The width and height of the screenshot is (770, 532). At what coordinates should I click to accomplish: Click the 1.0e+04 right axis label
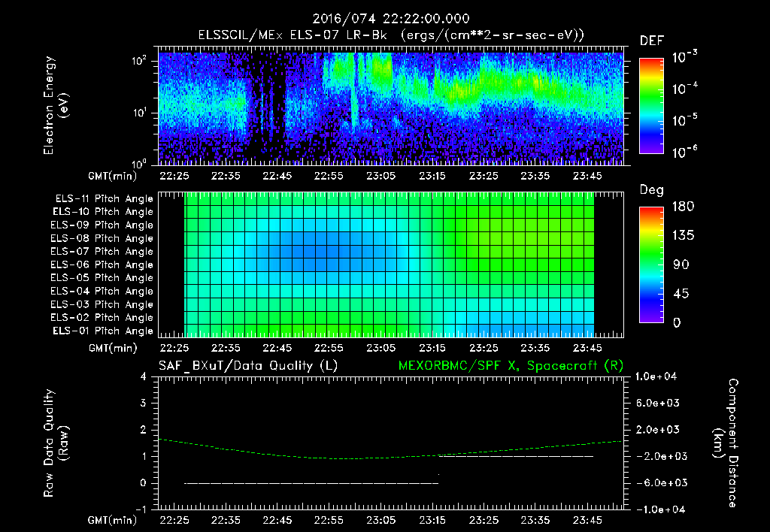point(656,376)
